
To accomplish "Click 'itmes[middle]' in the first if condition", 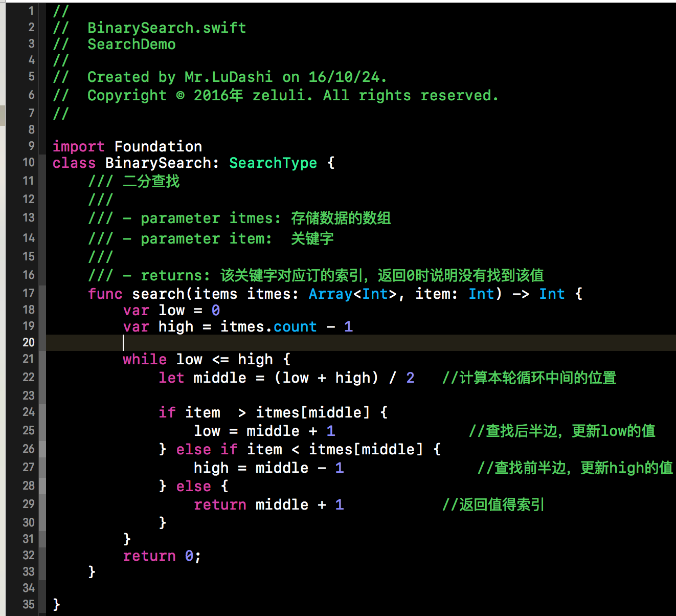I will click(312, 412).
